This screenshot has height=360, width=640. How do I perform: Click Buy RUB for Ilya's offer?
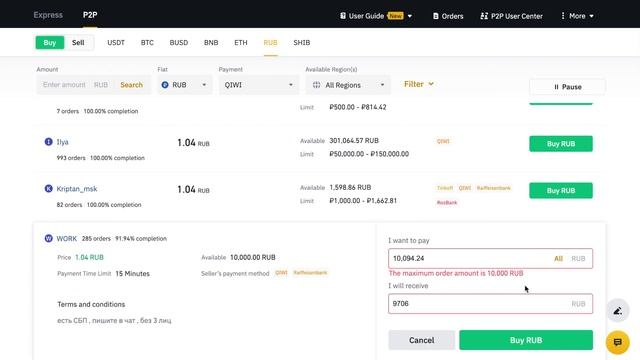561,144
